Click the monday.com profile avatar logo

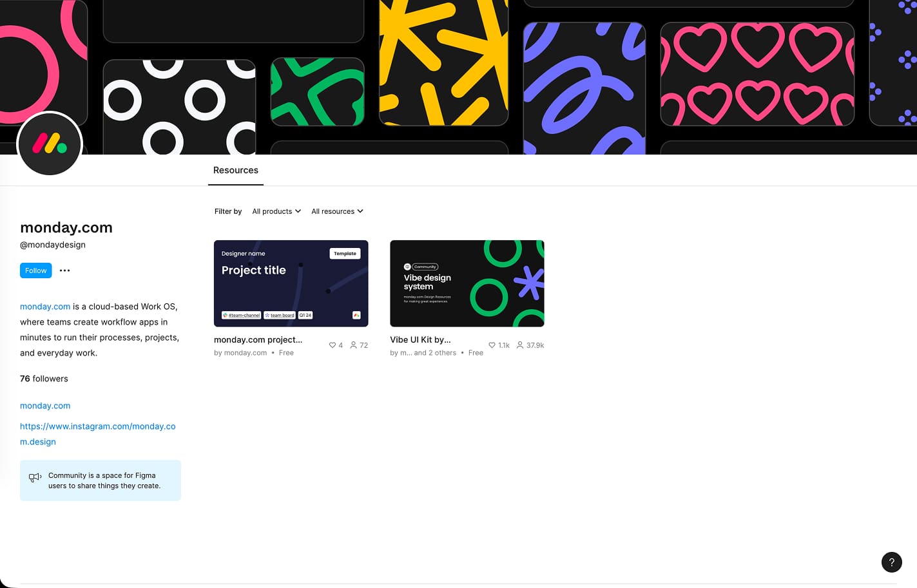tap(49, 144)
